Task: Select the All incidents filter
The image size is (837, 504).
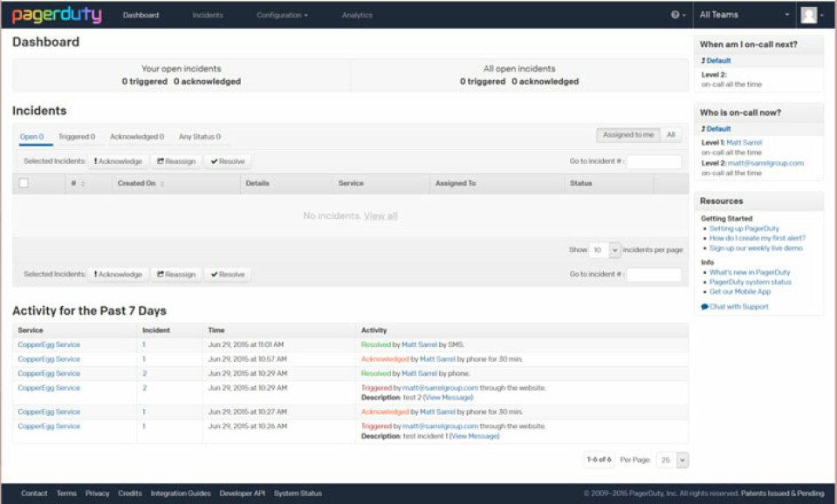Action: click(671, 135)
